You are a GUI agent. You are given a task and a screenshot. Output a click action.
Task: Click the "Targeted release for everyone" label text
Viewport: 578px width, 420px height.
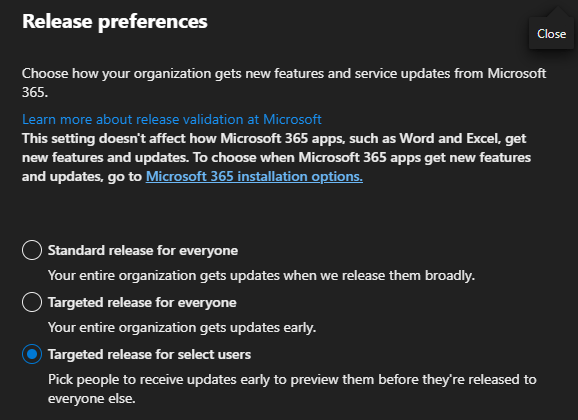[x=142, y=302]
